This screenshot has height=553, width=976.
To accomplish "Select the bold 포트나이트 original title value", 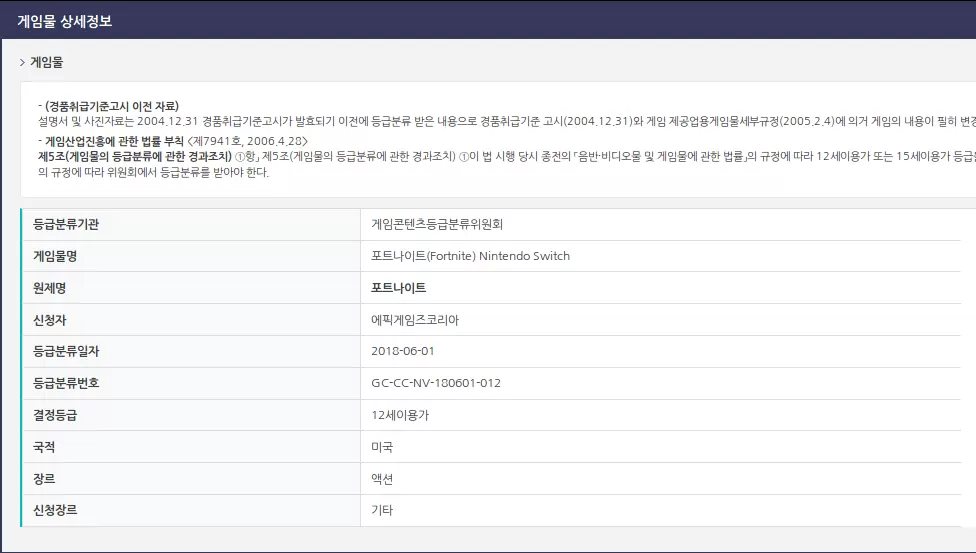I will pyautogui.click(x=398, y=288).
